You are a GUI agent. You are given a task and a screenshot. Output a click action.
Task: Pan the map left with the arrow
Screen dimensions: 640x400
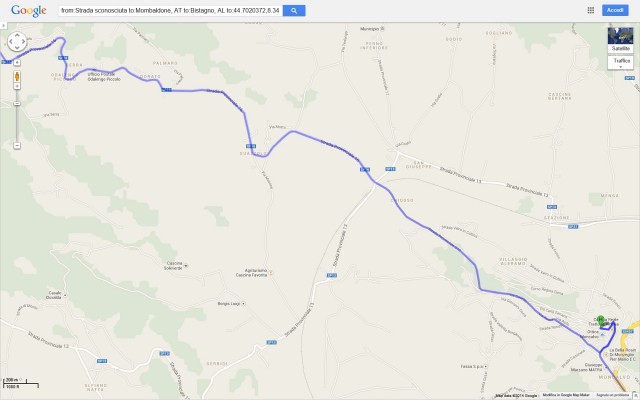click(x=11, y=42)
